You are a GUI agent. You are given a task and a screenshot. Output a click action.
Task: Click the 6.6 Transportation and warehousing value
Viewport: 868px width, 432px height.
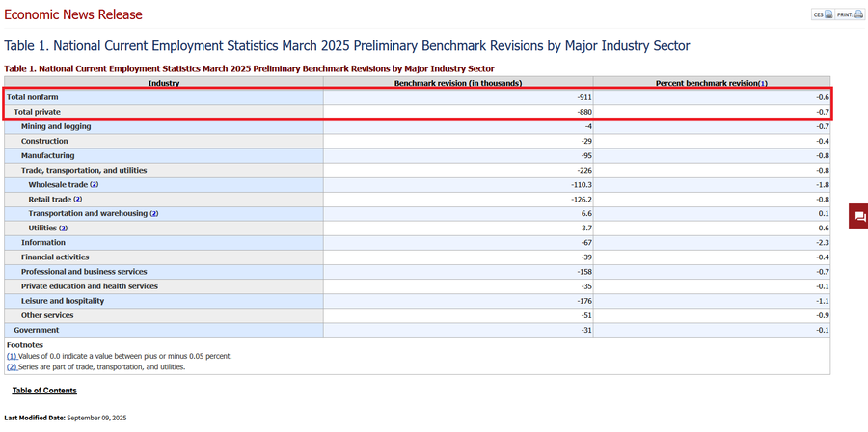[x=587, y=213]
